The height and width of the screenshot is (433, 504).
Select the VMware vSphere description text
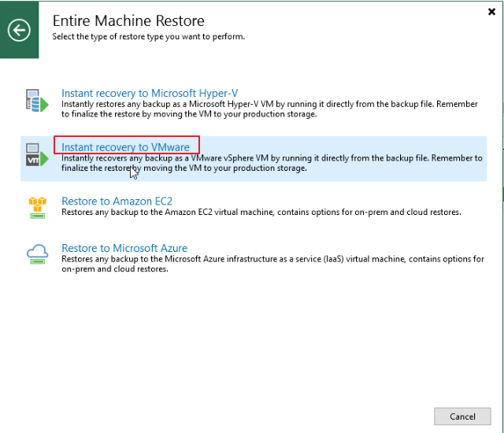point(272,163)
